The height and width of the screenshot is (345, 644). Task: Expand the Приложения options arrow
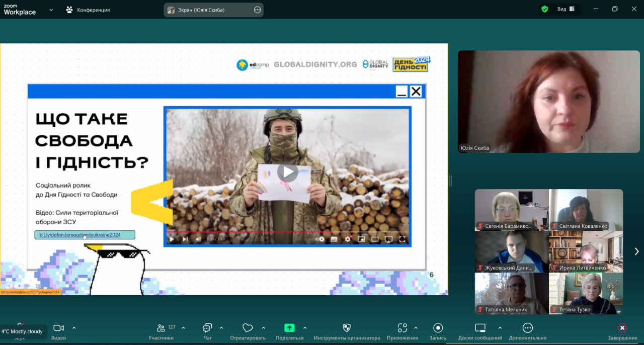point(416,328)
